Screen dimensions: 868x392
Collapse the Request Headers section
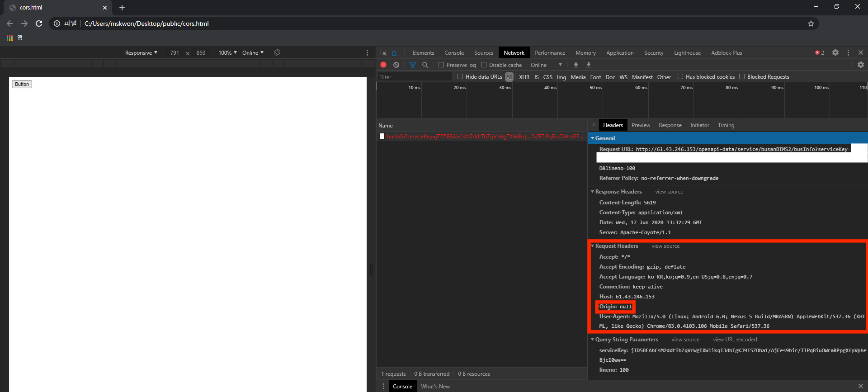[593, 246]
